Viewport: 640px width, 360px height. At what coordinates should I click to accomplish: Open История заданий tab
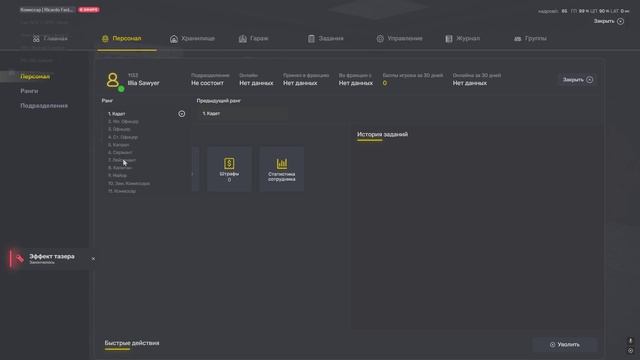point(382,134)
